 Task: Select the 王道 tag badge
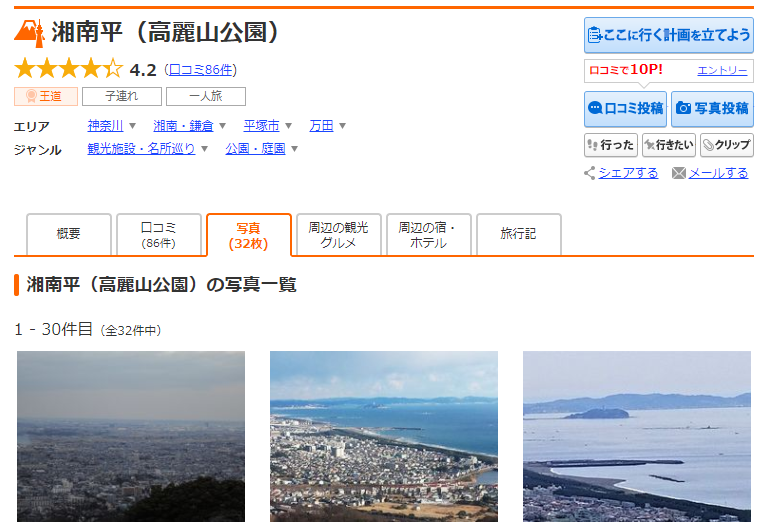pos(46,96)
